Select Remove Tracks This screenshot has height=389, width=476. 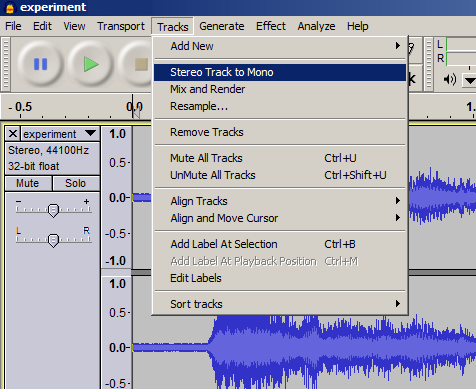(280, 132)
